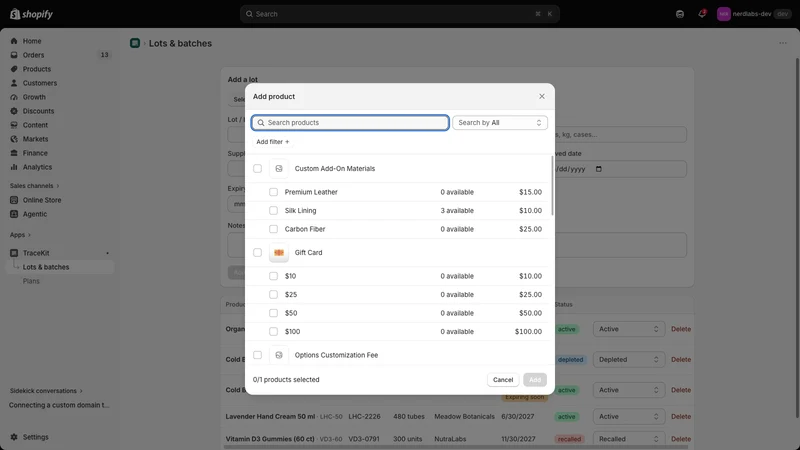Screen dimensions: 800x450
Task: Open the notifications bell
Action: (702, 14)
